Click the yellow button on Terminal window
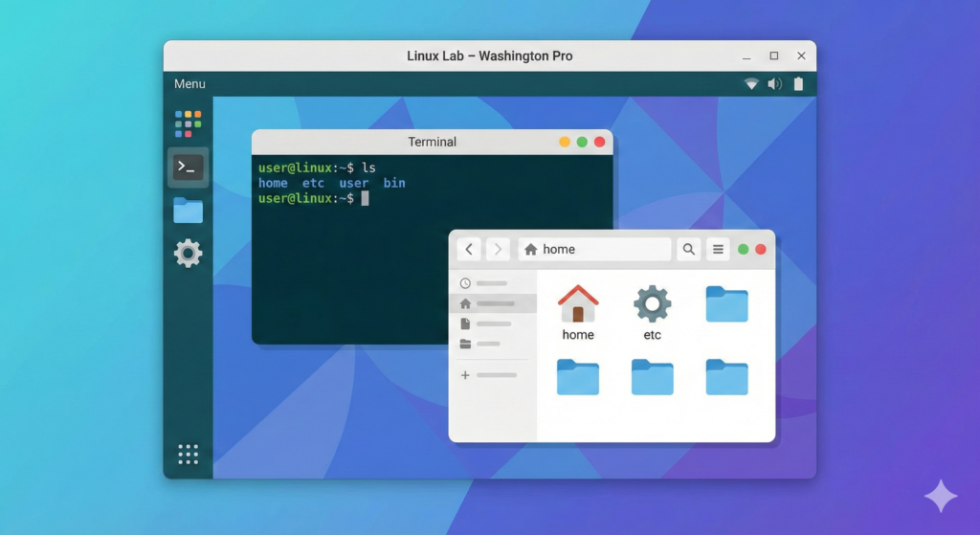 (565, 142)
